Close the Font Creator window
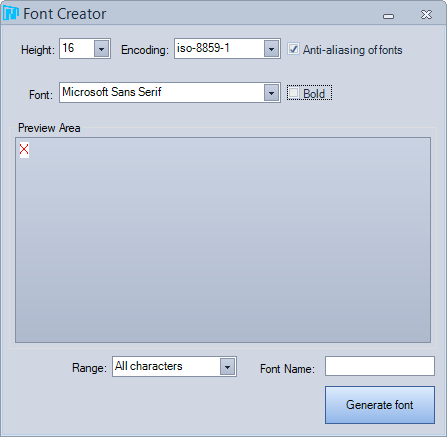 [x=426, y=15]
